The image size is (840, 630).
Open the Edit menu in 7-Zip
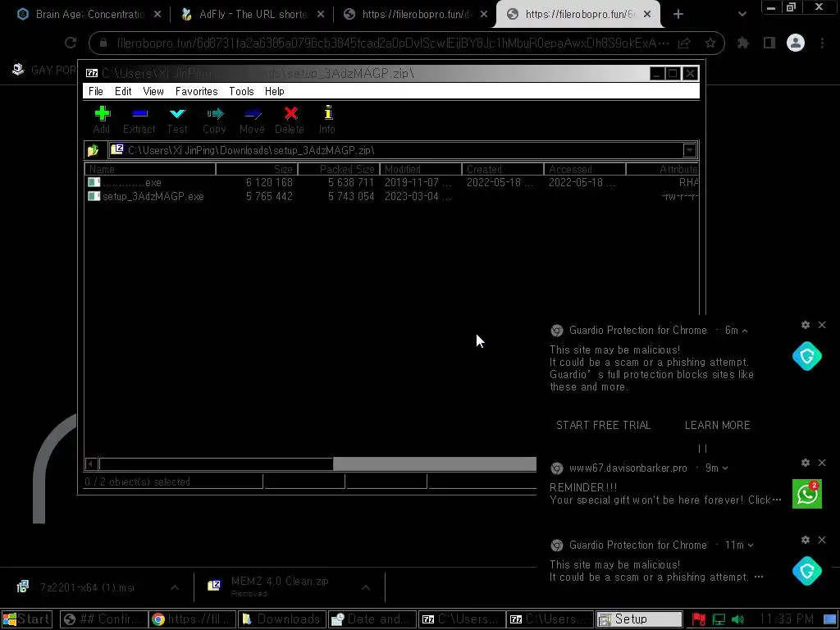(123, 92)
